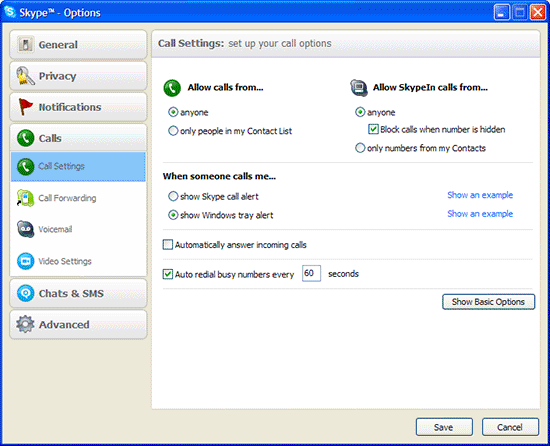Save the call options
The height and width of the screenshot is (446, 550).
pos(444,427)
